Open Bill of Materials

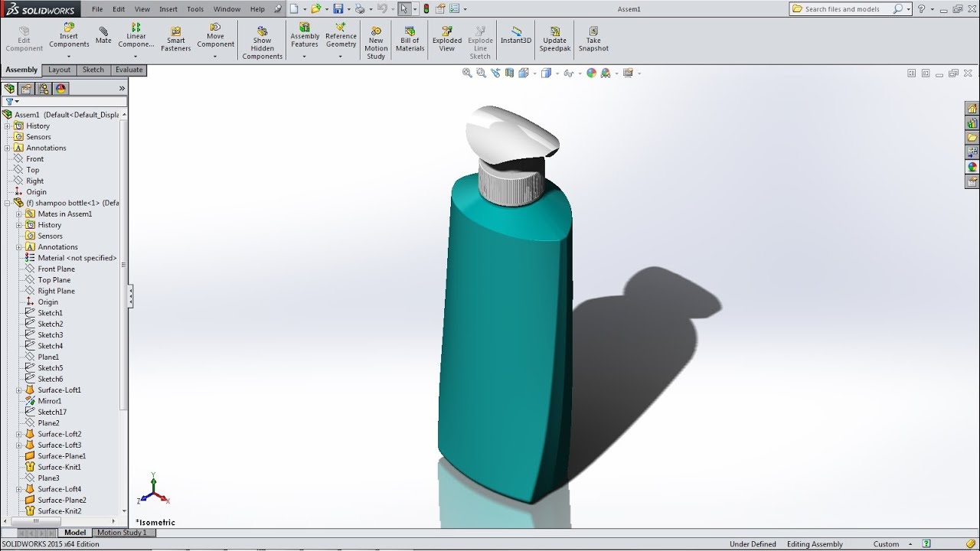(410, 39)
